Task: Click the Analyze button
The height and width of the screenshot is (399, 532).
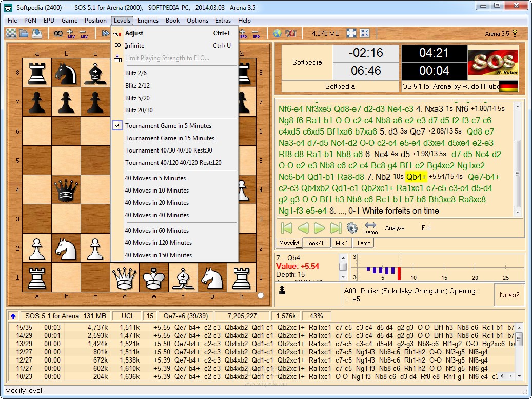Action: [x=395, y=228]
